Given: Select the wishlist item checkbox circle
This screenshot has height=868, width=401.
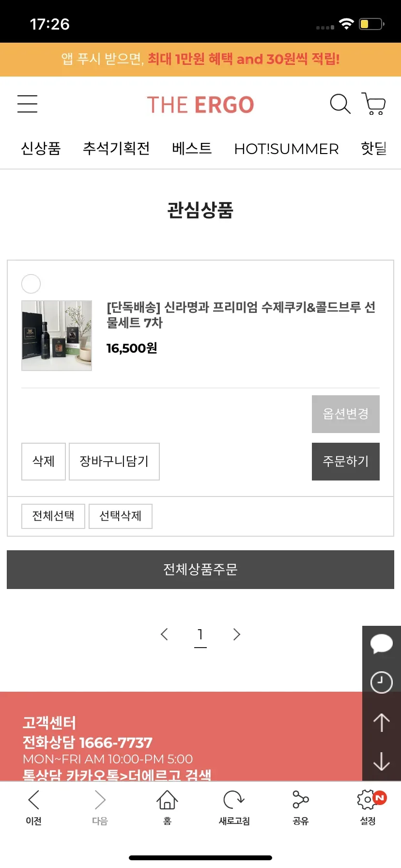Looking at the screenshot, I should (x=31, y=284).
